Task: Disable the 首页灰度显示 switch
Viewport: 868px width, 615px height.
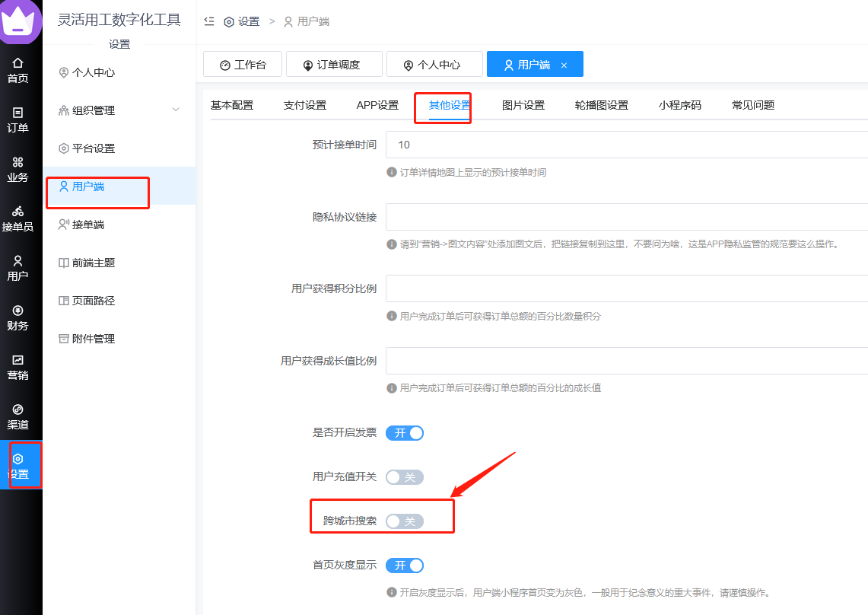Action: (x=405, y=565)
